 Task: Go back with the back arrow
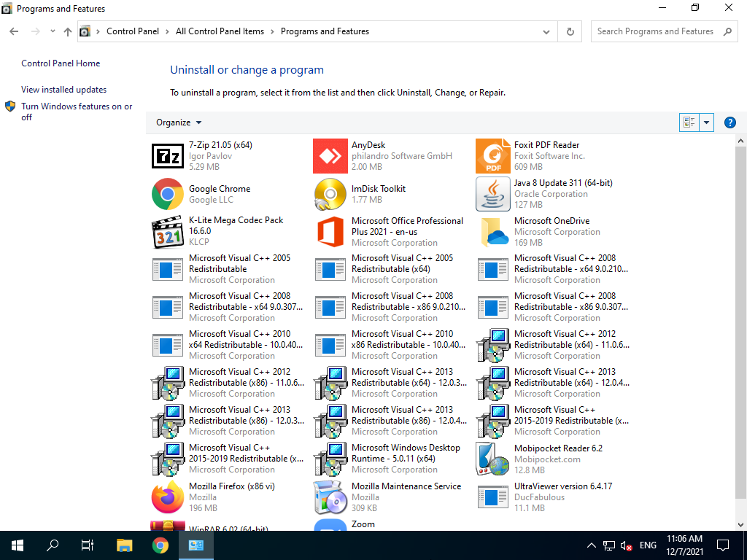point(14,31)
